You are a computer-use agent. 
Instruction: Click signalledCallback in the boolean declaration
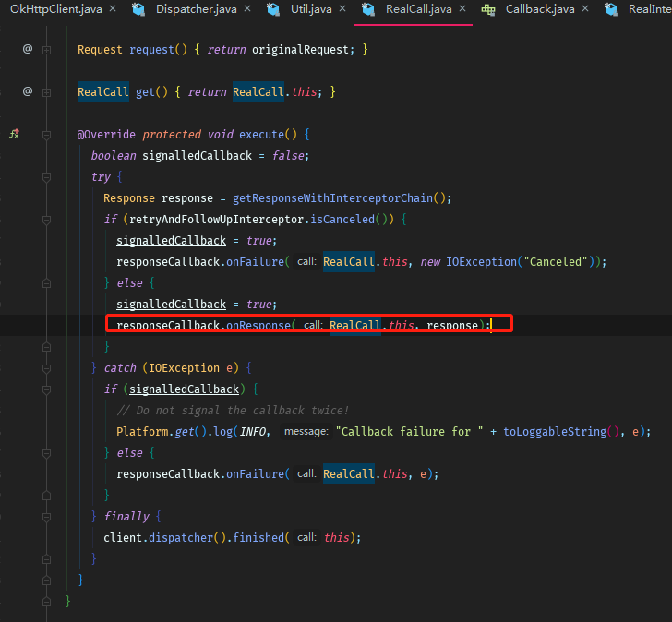coord(198,155)
